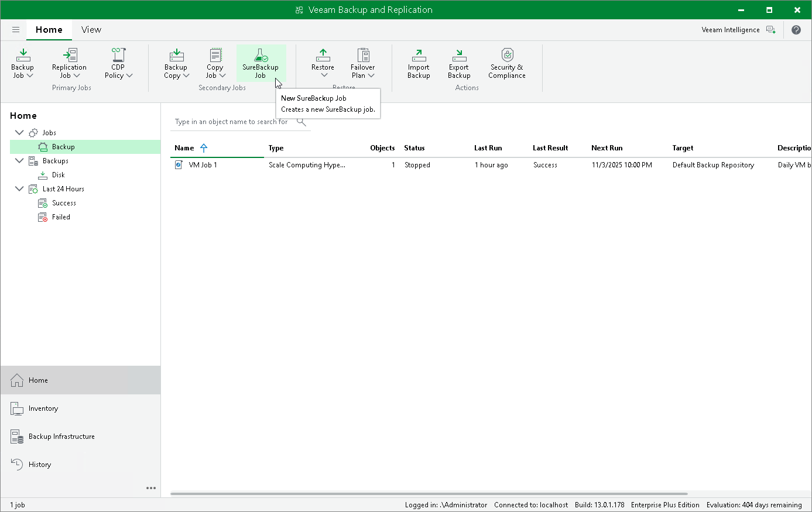The image size is (812, 512).
Task: Collapse the Last 24 Hours node
Action: (19, 189)
